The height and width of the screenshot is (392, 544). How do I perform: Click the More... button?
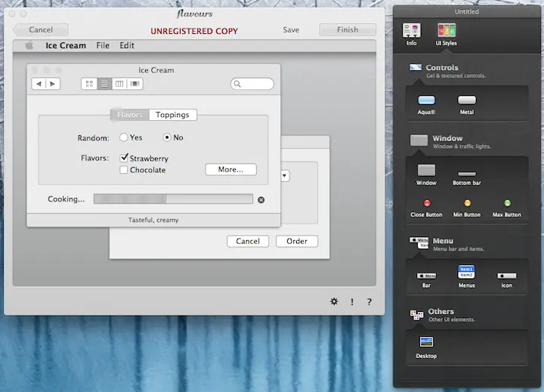(230, 169)
